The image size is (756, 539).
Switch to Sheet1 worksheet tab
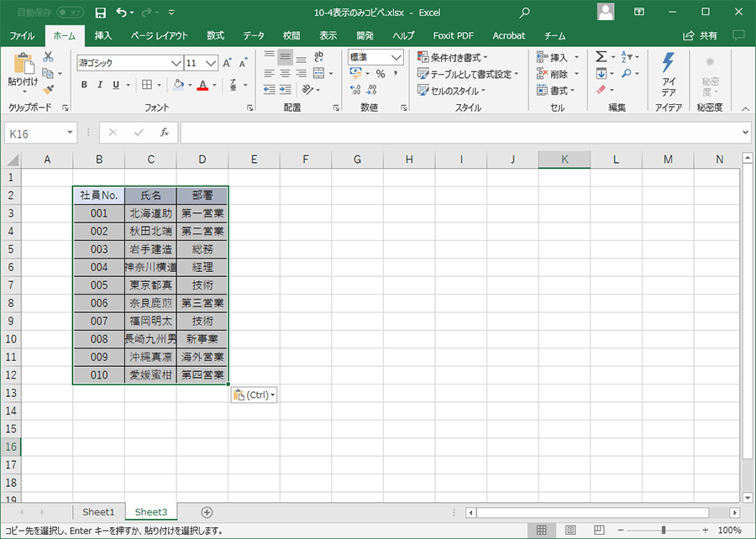point(98,512)
